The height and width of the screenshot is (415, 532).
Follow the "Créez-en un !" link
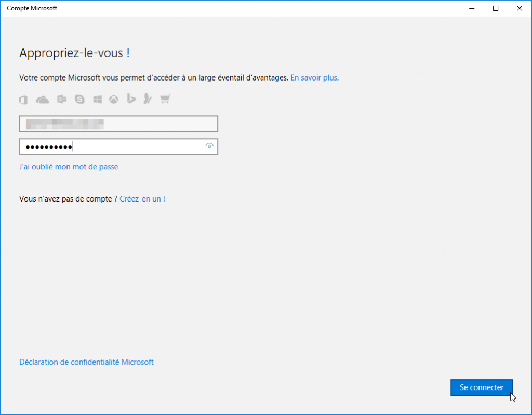[x=142, y=199]
